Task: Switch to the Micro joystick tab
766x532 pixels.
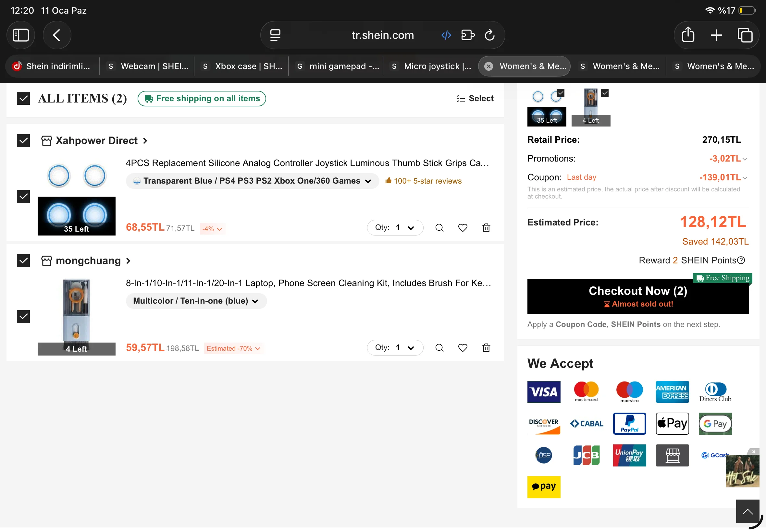Action: pos(431,66)
